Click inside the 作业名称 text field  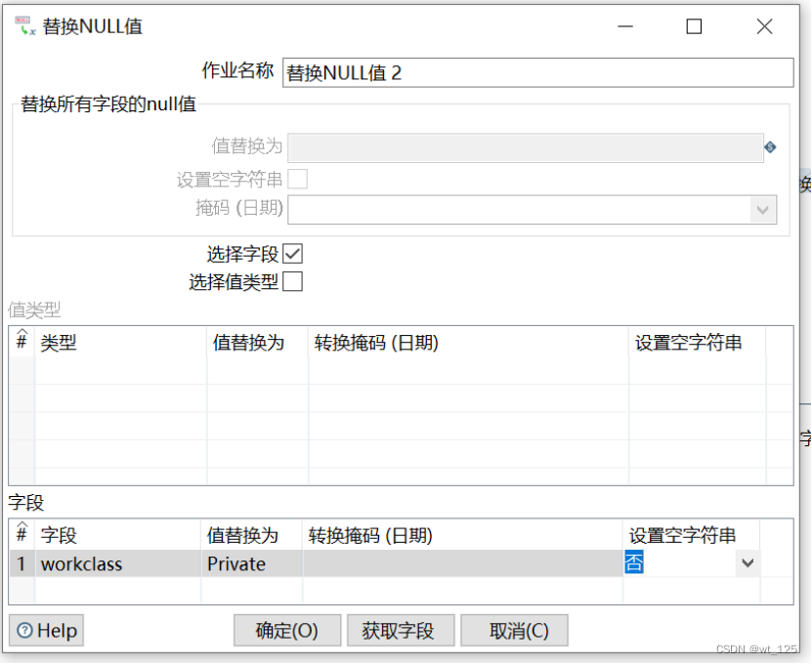tap(535, 72)
